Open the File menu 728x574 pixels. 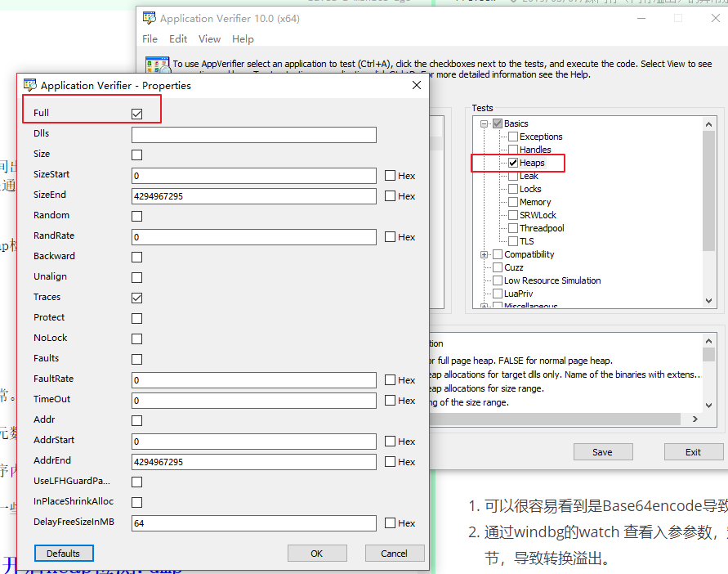point(150,39)
